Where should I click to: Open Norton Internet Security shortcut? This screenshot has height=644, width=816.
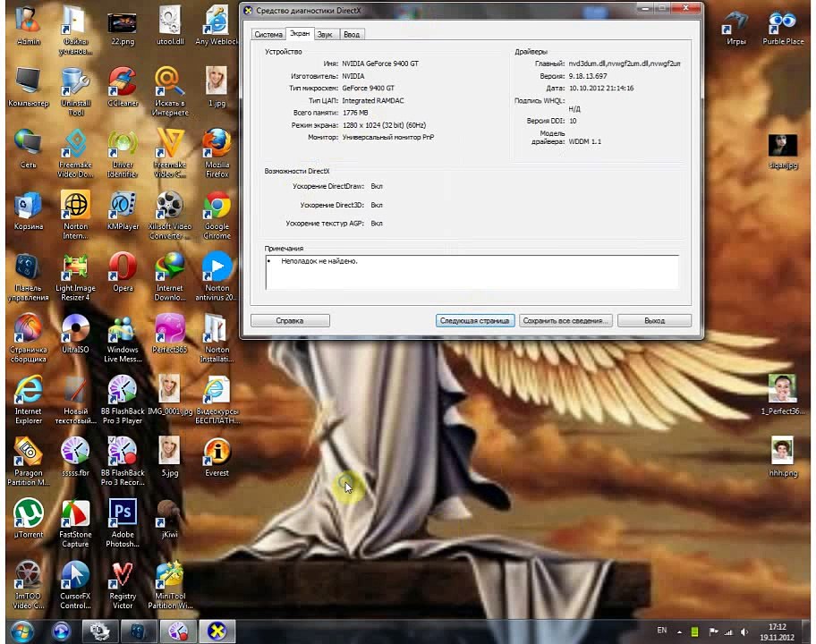75,215
